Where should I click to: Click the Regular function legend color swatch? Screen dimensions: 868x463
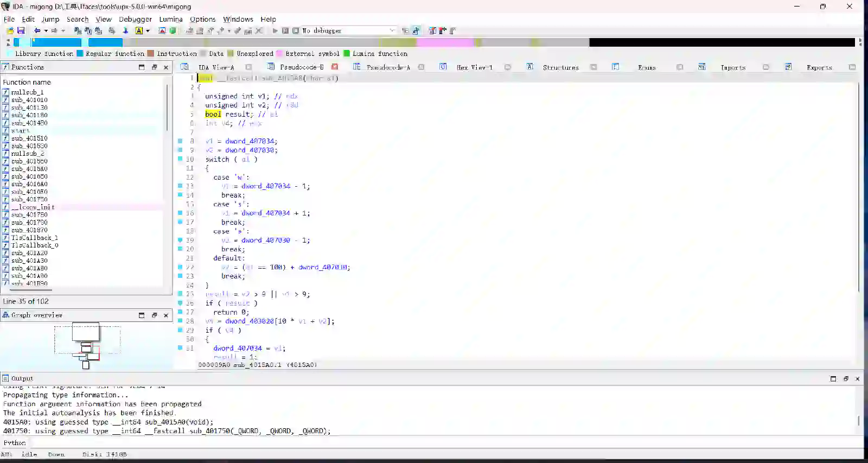(x=80, y=54)
